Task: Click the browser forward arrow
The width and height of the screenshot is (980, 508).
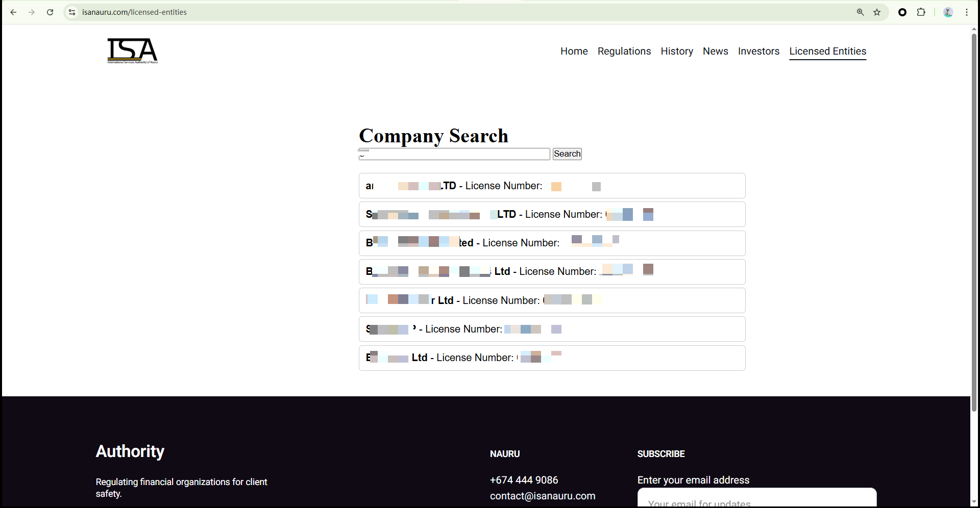Action: tap(32, 12)
